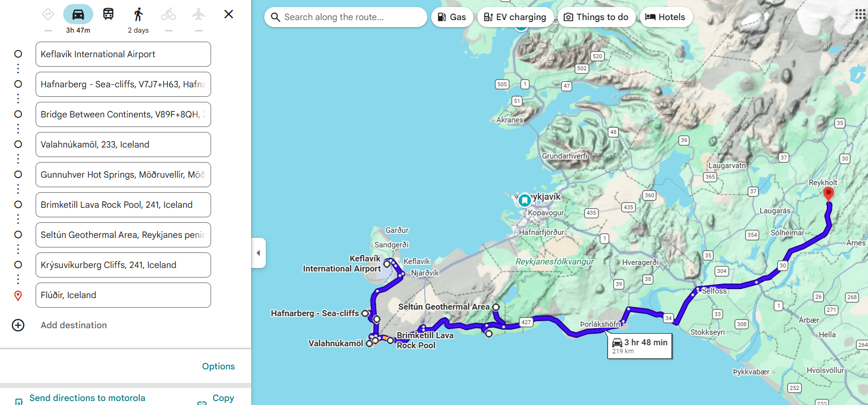Select cycling travel mode
868x405 pixels.
pos(168,14)
